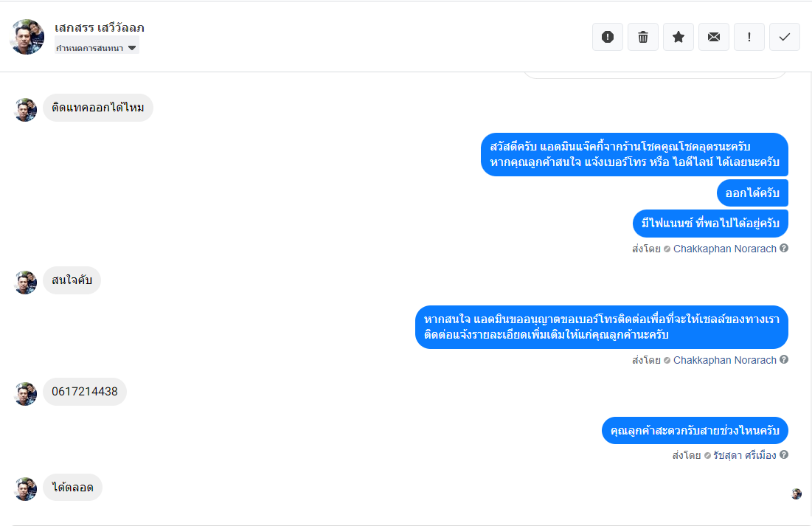Click avatar next to ได้ตลอด message
812x526 pixels.
click(26, 488)
